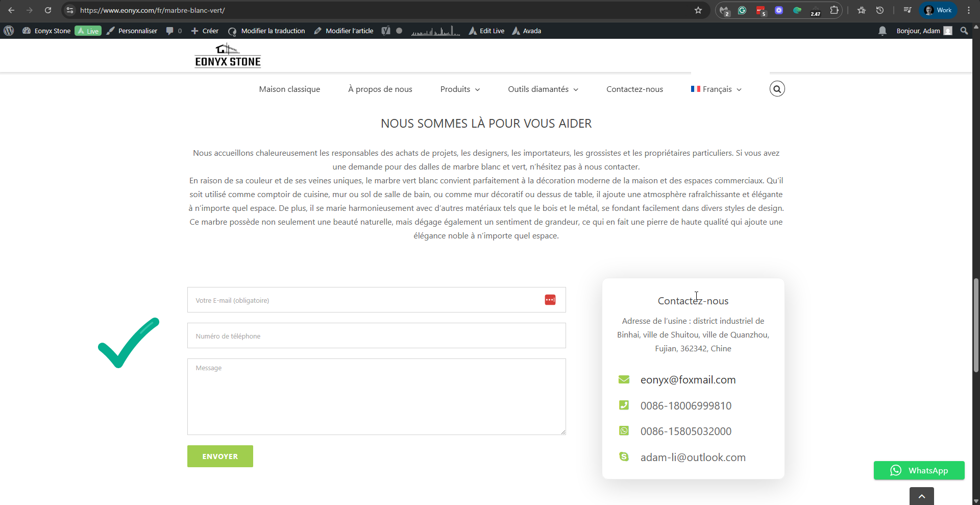View comments in the admin bar
This screenshot has height=505, width=980.
174,31
